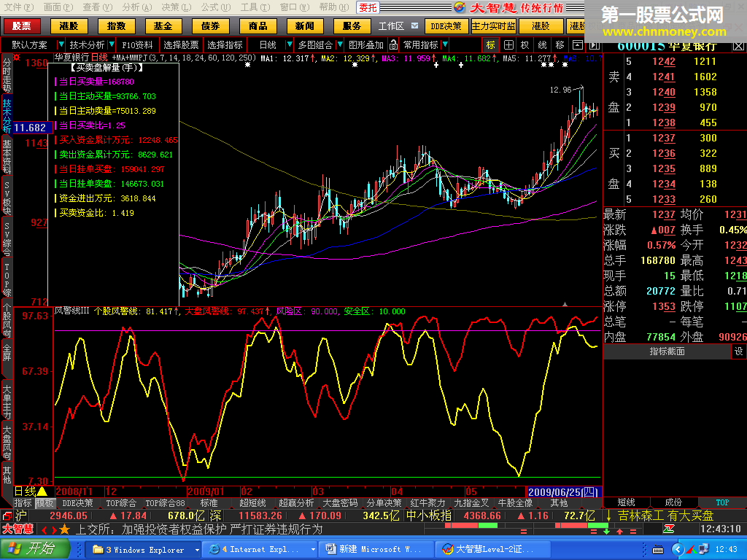Click the 选择股票 toolbar button
The width and height of the screenshot is (747, 560).
point(181,44)
